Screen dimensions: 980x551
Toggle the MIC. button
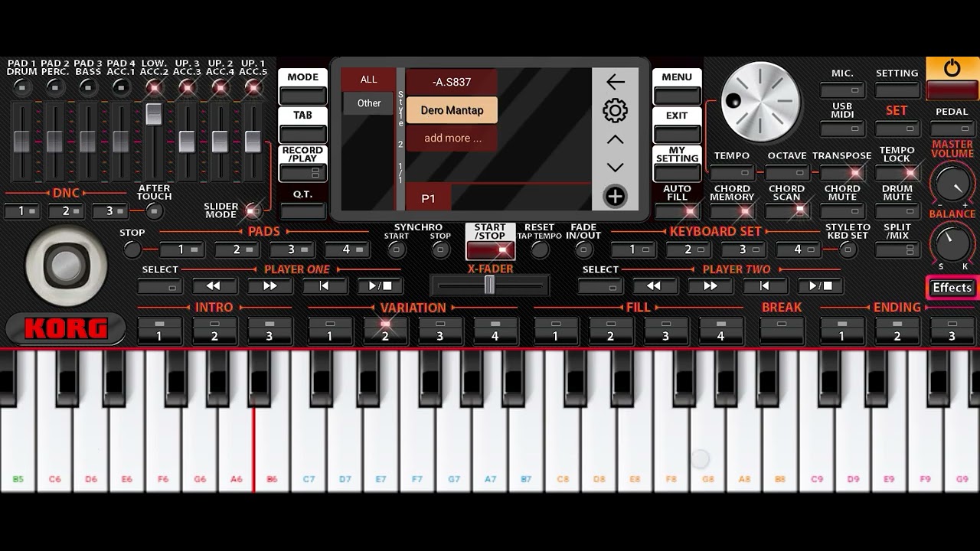click(842, 90)
